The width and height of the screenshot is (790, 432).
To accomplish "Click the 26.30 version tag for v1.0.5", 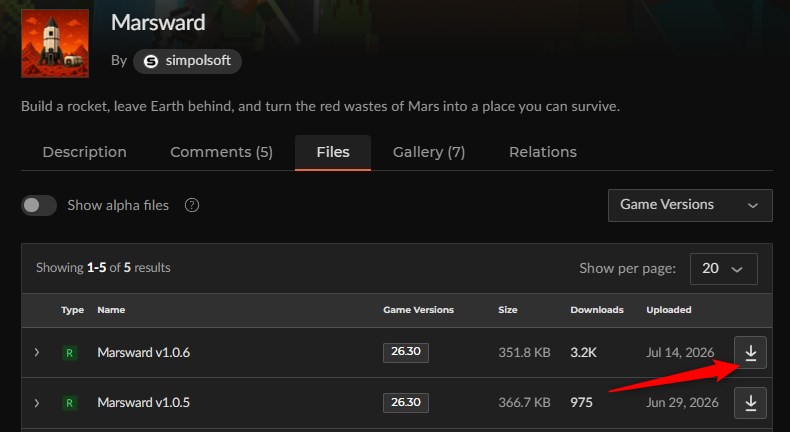I will (406, 403).
